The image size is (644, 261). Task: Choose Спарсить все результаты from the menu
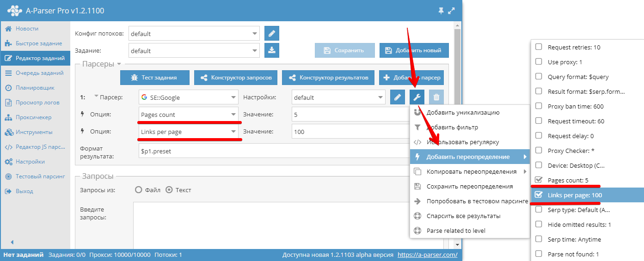tap(470, 216)
